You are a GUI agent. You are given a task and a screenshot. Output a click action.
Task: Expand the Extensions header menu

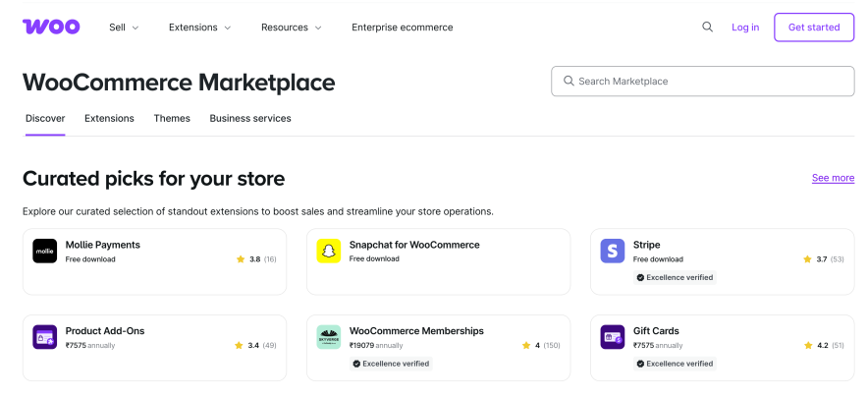click(199, 28)
